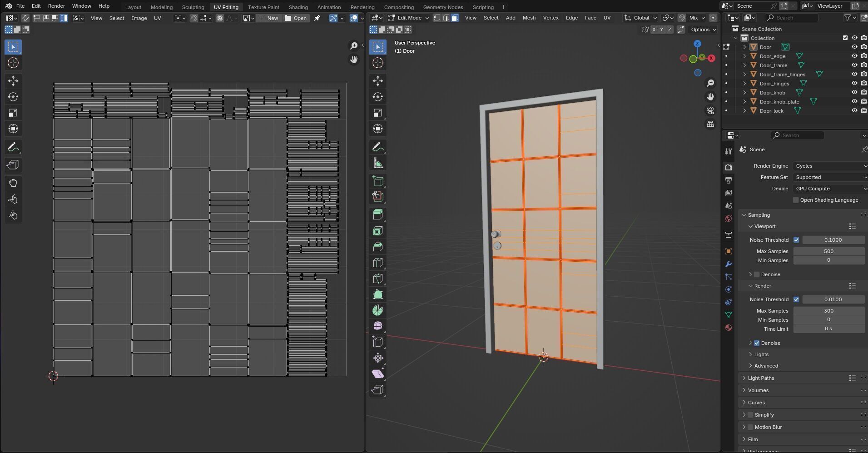
Task: Select the Shrink/Fatten tool
Action: (x=378, y=358)
